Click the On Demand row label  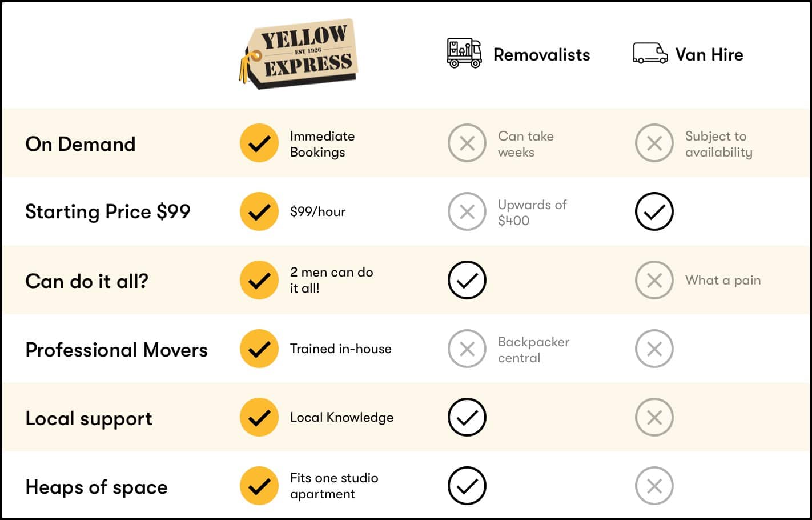tap(81, 144)
